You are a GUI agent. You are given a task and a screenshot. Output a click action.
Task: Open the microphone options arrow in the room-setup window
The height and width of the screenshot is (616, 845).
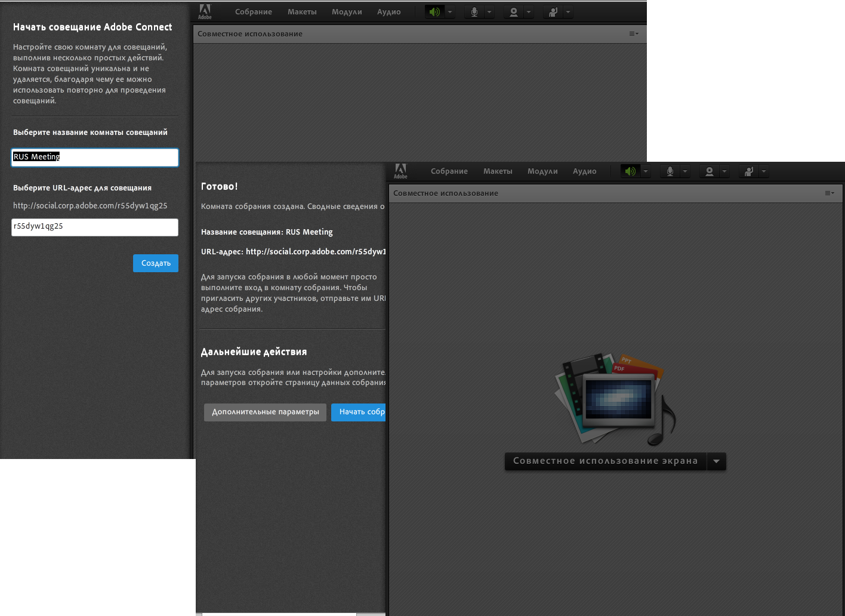coord(489,12)
